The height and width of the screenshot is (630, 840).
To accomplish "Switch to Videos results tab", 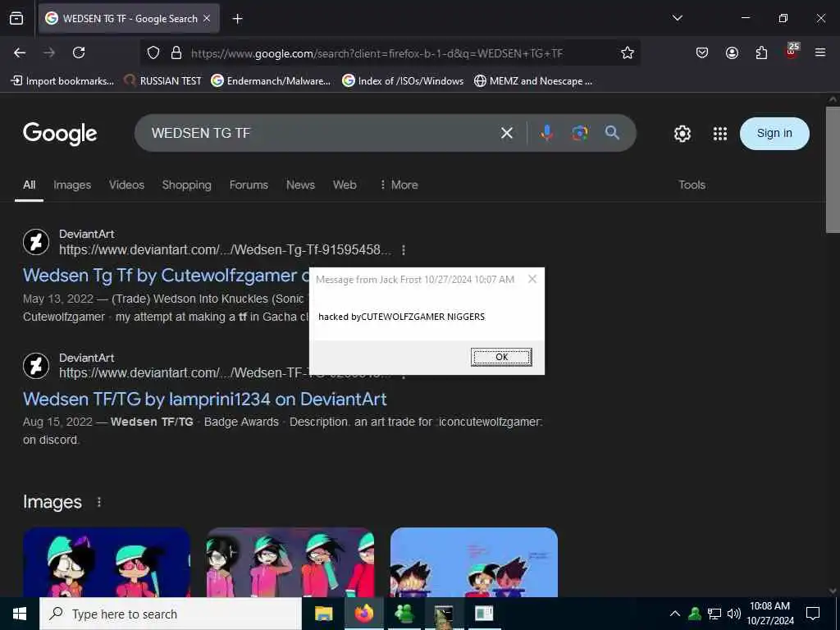I will click(126, 185).
